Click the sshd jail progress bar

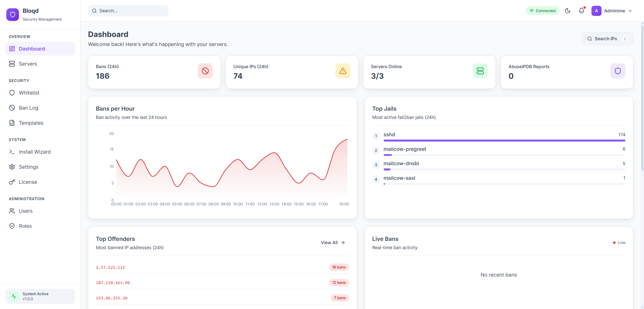coord(504,140)
